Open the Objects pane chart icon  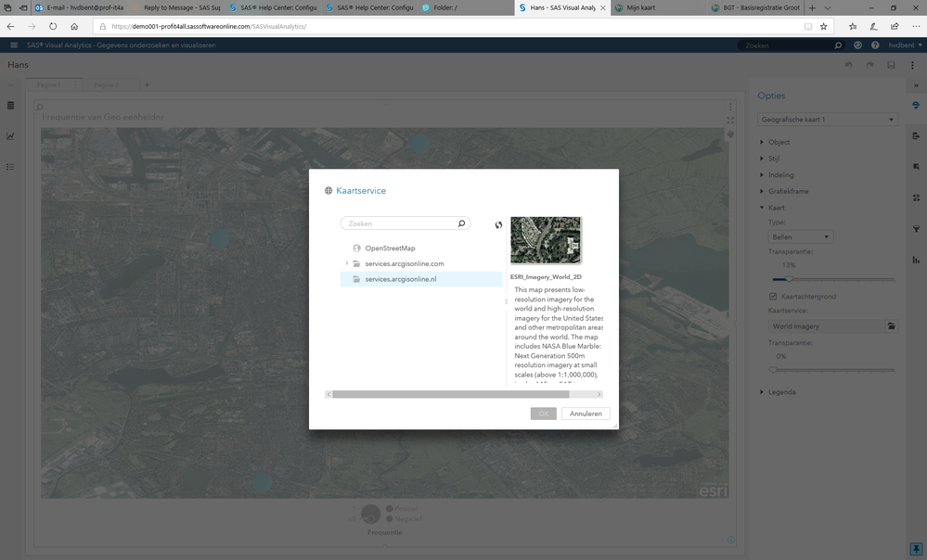click(10, 136)
